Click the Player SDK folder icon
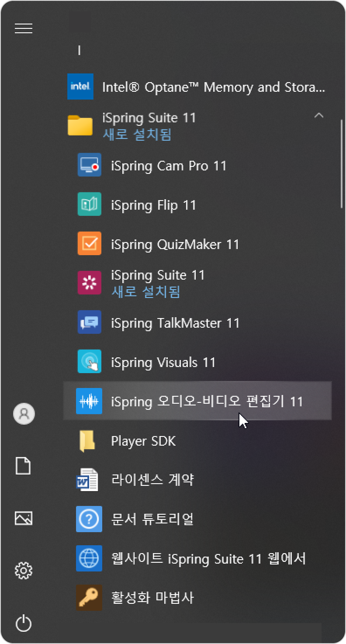This screenshot has height=644, width=346. [87, 440]
